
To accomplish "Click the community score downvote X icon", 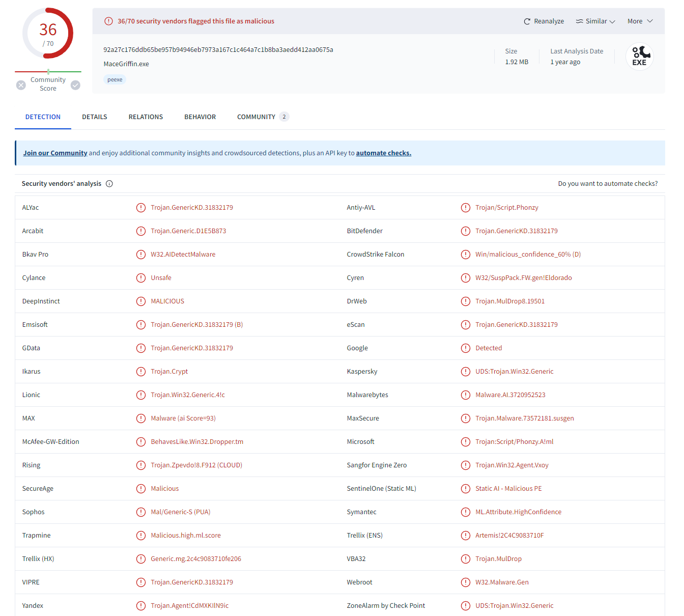I will pyautogui.click(x=21, y=85).
